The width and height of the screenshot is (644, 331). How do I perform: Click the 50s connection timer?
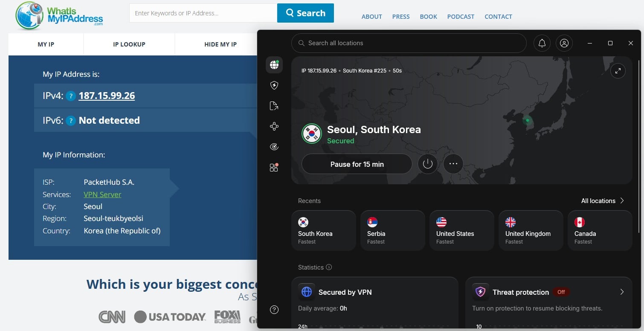[x=397, y=71]
